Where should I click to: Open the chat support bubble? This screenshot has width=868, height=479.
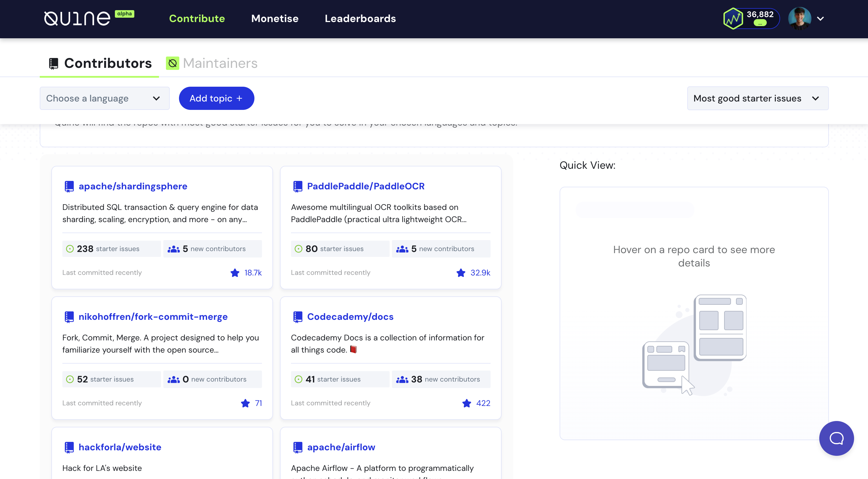[x=836, y=438]
